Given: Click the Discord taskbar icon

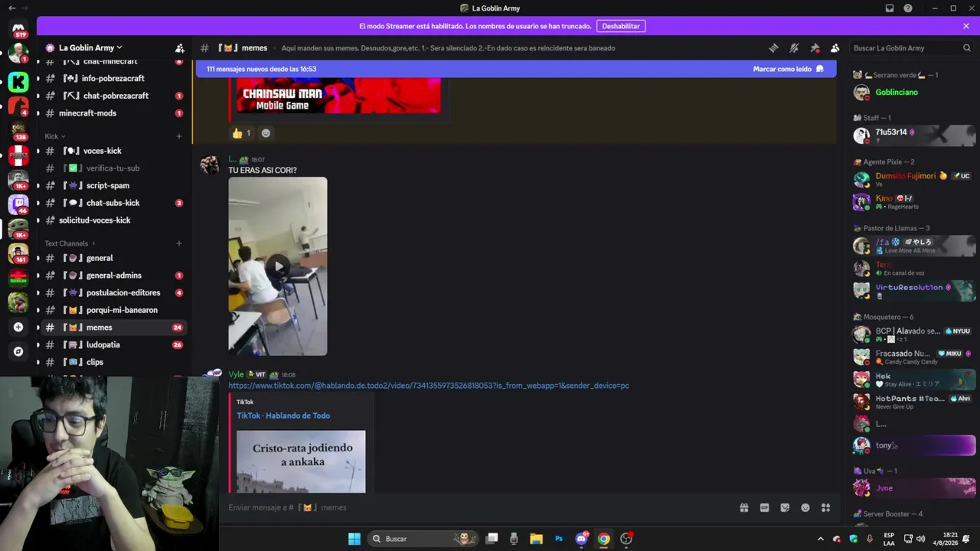Looking at the screenshot, I should [x=581, y=539].
